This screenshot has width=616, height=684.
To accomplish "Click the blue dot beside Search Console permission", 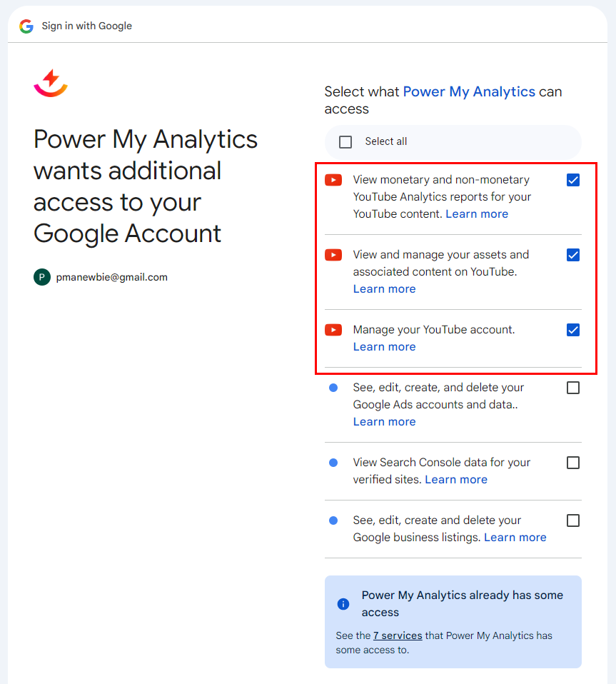I will click(x=333, y=463).
